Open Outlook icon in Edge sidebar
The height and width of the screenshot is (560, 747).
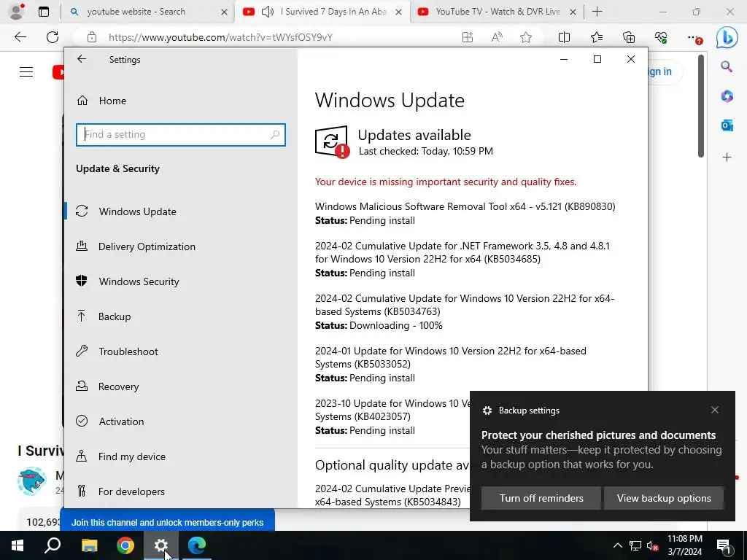point(727,125)
